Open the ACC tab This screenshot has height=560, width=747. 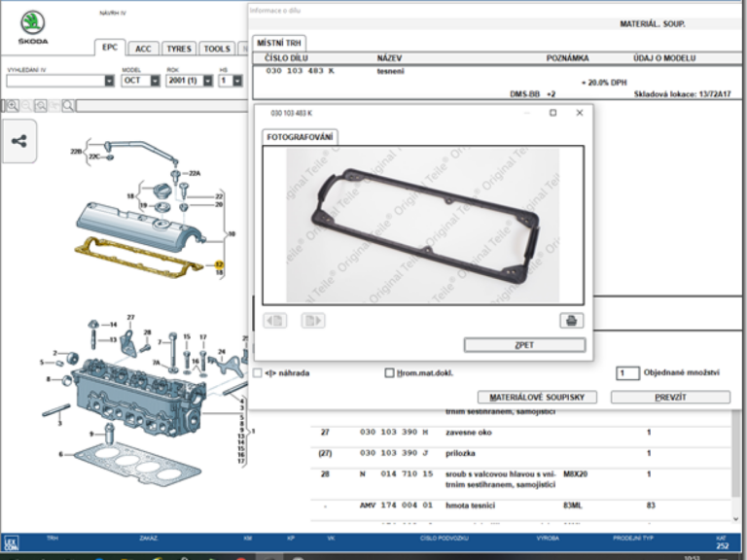point(143,49)
